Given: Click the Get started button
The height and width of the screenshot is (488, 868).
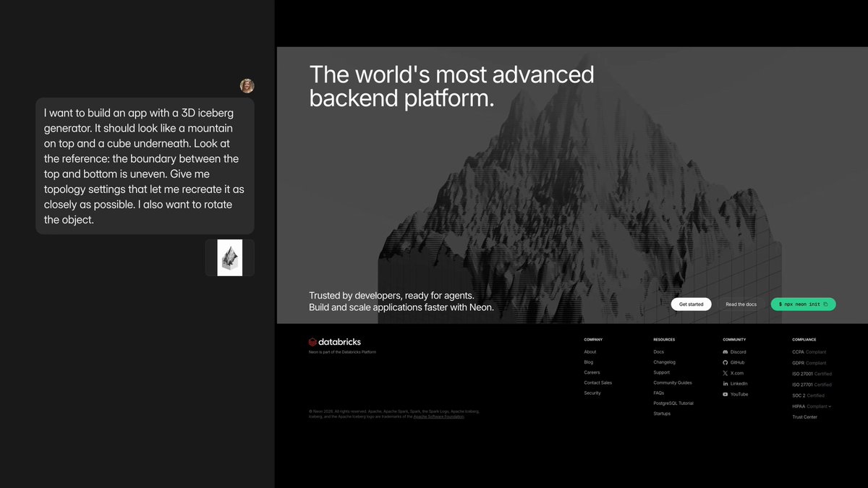Looking at the screenshot, I should click(x=691, y=304).
